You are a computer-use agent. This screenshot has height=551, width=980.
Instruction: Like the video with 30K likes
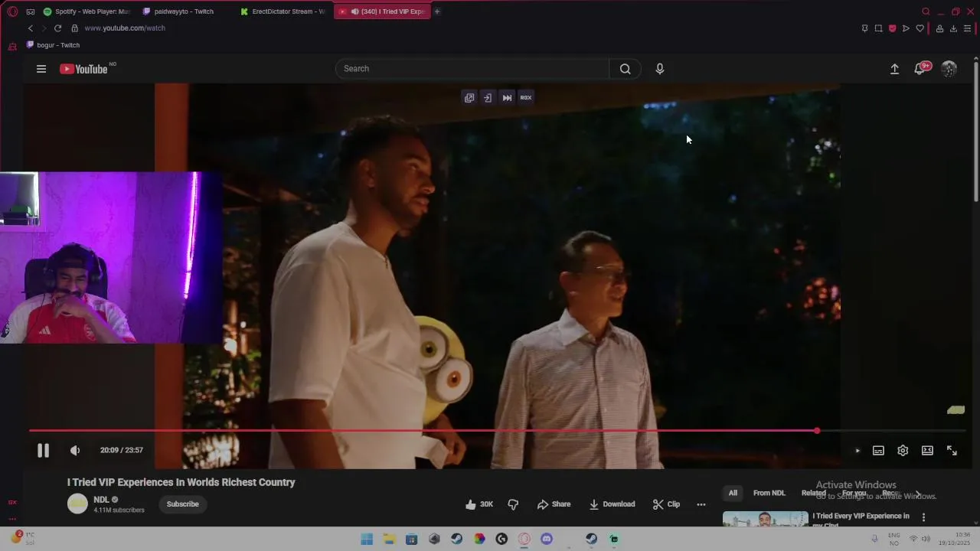point(479,504)
